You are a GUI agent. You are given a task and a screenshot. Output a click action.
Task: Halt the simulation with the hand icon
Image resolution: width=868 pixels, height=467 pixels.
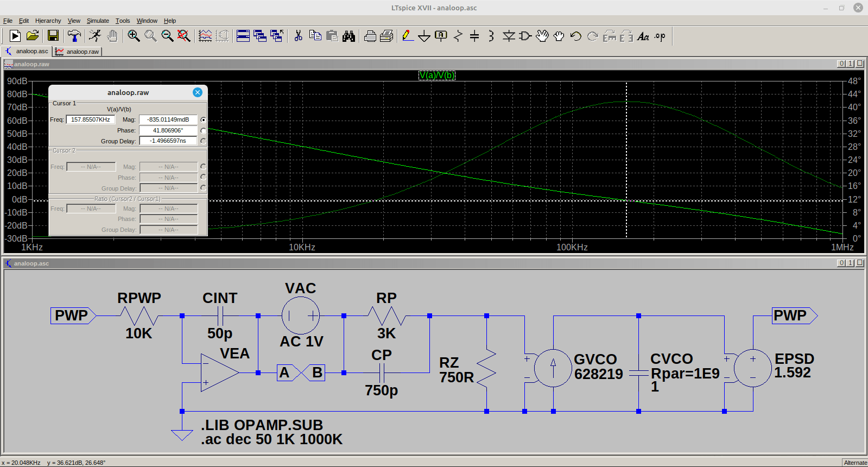(112, 36)
